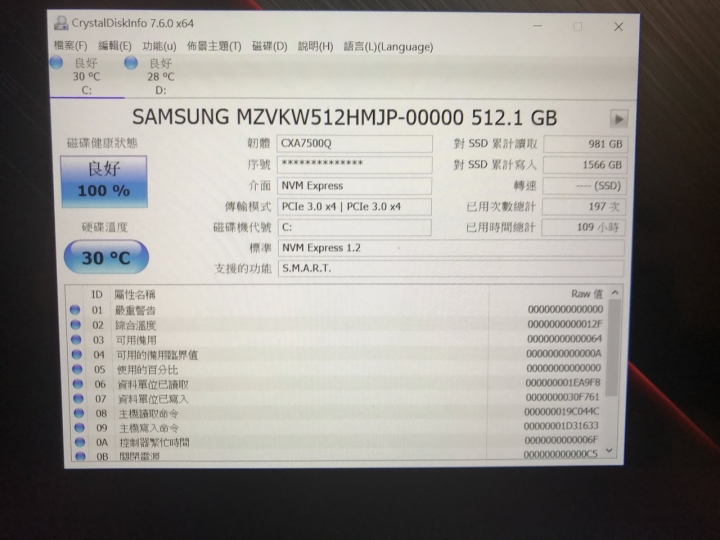Click the drive letter field C:
720x540 pixels.
point(354,227)
